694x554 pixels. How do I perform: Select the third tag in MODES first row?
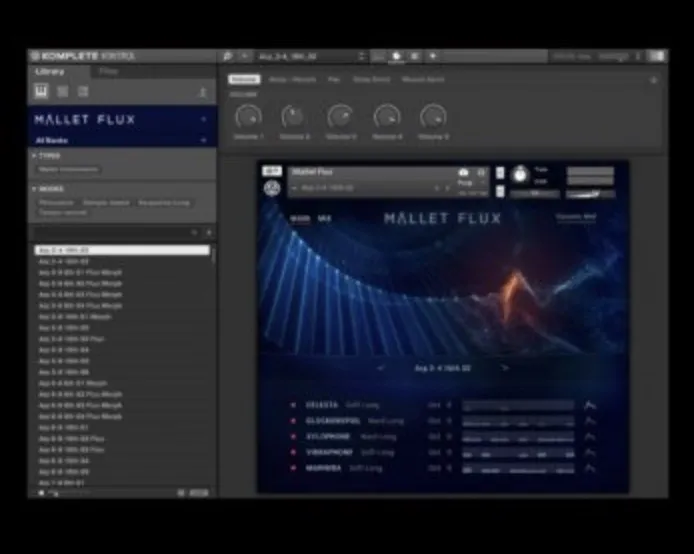pos(164,203)
